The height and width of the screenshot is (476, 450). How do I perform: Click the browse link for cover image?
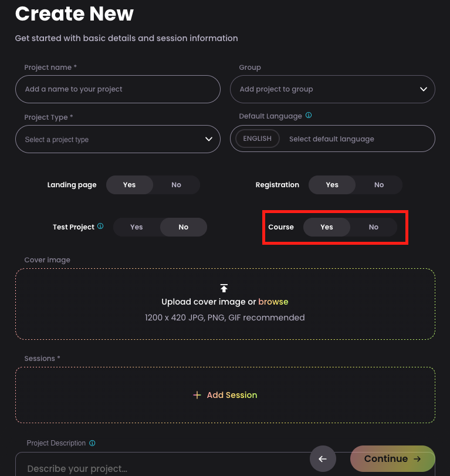click(273, 302)
